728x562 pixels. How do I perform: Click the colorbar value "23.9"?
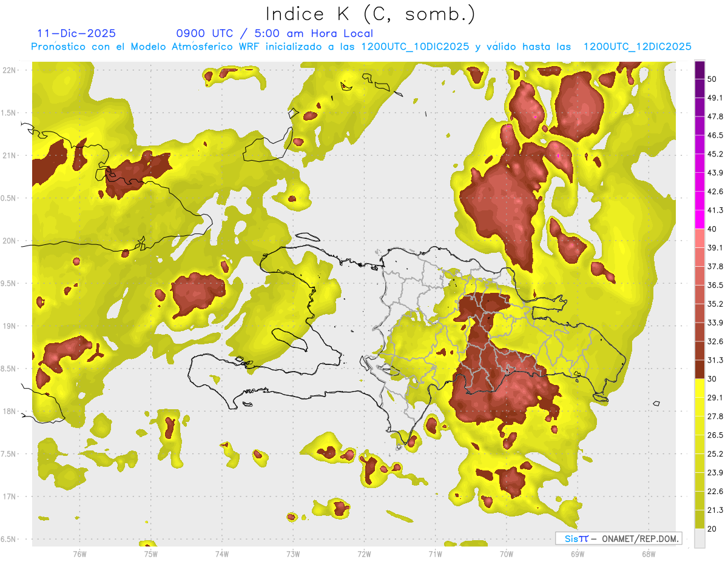(x=715, y=472)
